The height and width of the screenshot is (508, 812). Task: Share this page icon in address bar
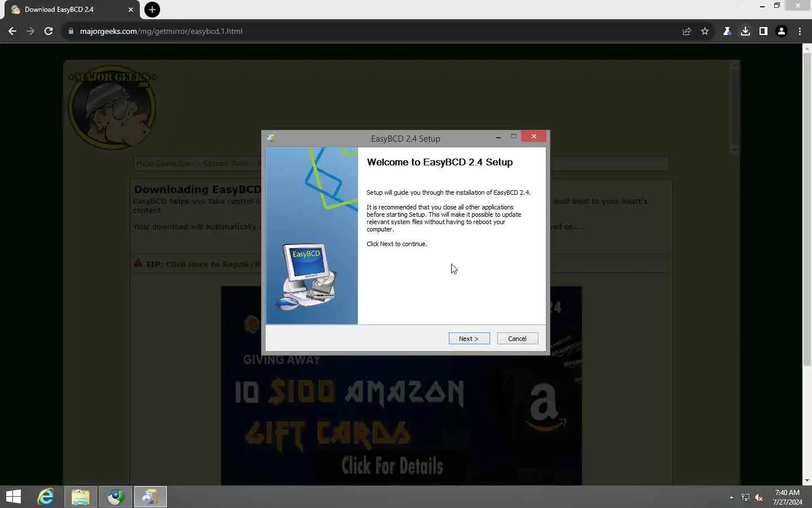(x=687, y=31)
